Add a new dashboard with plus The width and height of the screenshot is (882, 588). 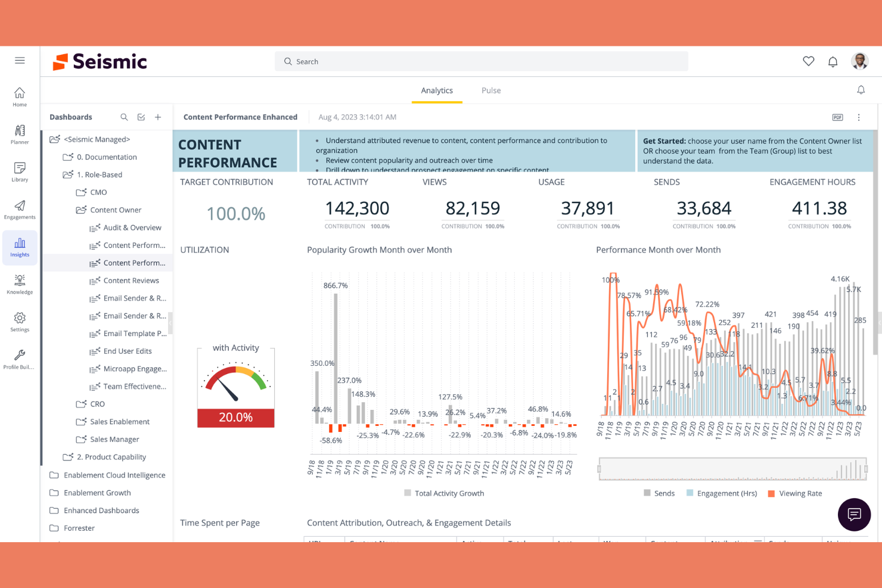point(158,117)
